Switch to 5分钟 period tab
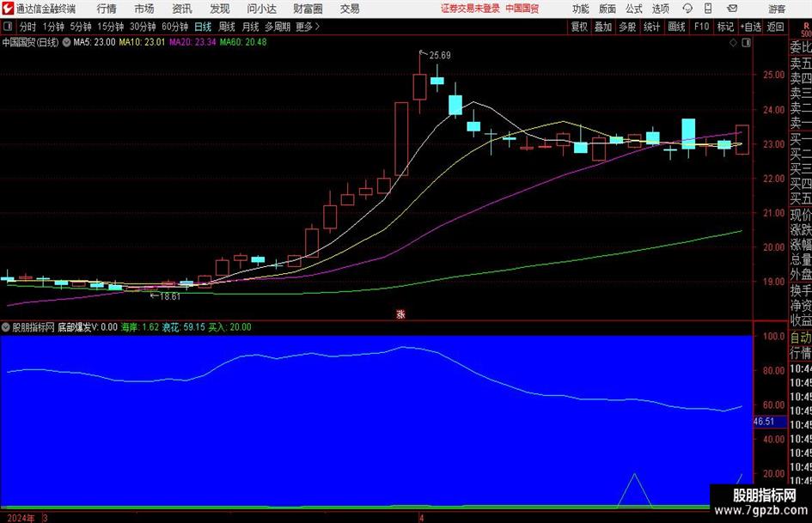This screenshot has height=523, width=812. (x=80, y=27)
